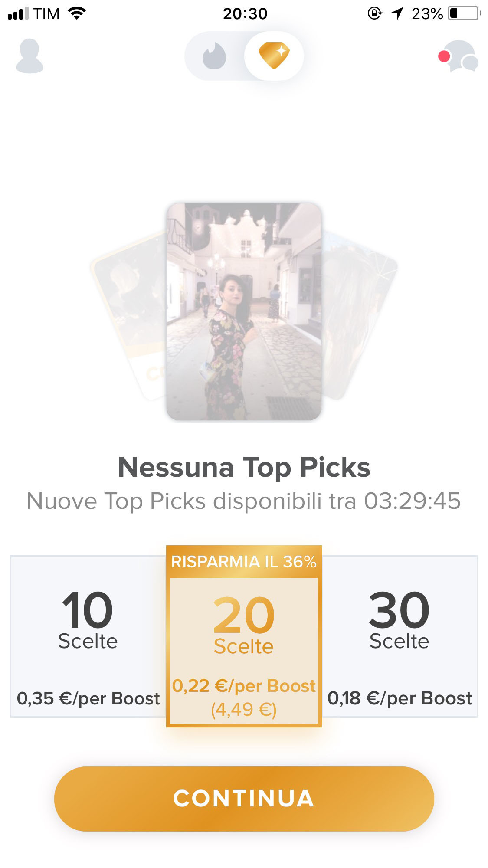The height and width of the screenshot is (868, 488).
Task: Tap the cellular signal bars icon
Action: pyautogui.click(x=18, y=13)
